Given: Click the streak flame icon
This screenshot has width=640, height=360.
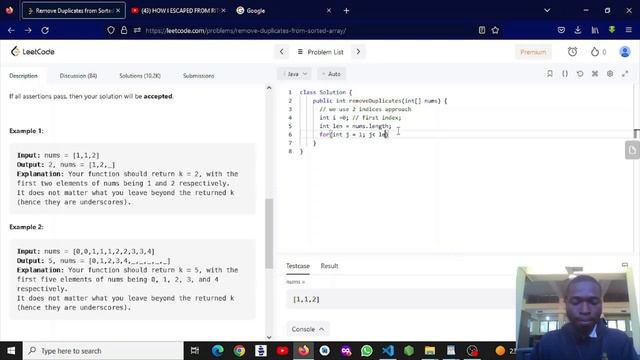Looking at the screenshot, I should point(595,52).
